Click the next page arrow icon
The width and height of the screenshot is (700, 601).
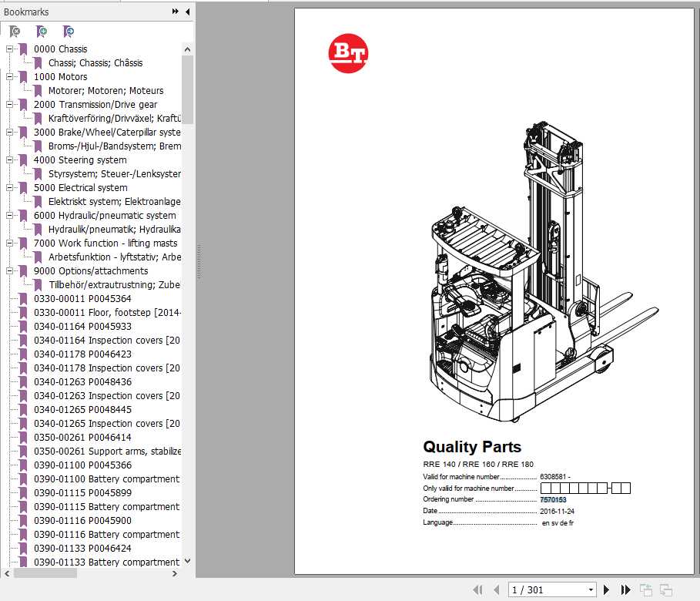click(605, 589)
